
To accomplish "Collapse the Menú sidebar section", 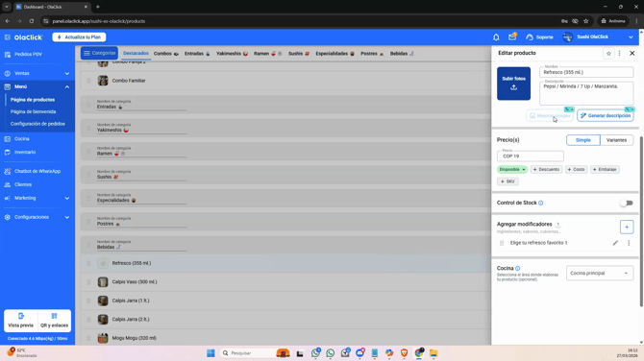I will [37, 86].
